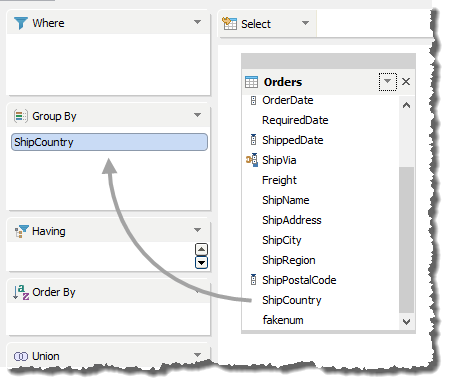Click the Orders list scrollbar thumb
This screenshot has height=385, width=450.
(406, 240)
